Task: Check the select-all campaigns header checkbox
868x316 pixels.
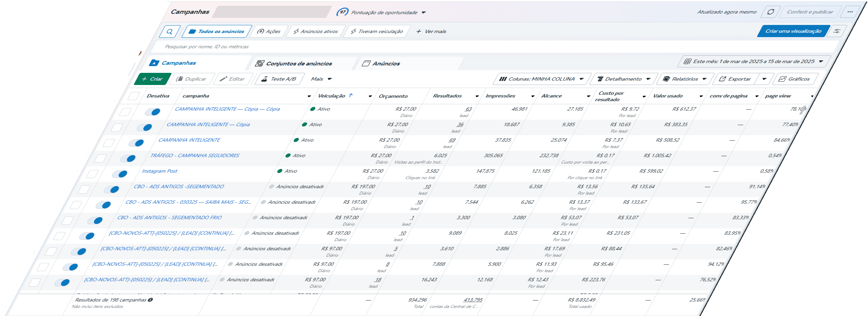Action: 133,96
